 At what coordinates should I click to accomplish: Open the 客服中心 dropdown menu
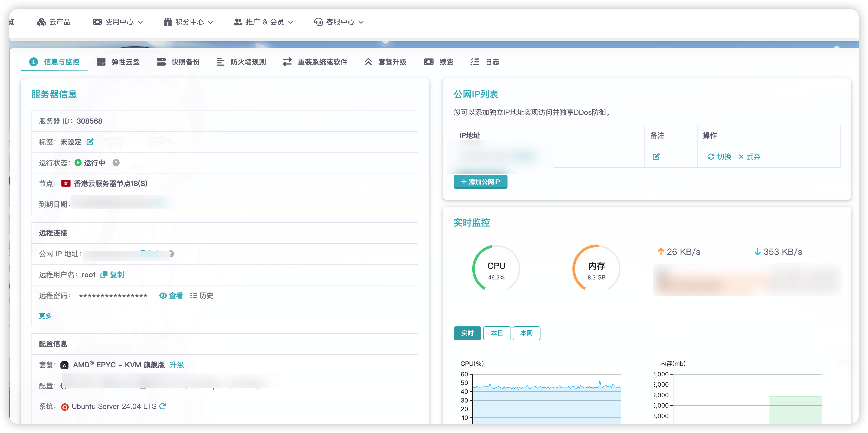point(339,22)
